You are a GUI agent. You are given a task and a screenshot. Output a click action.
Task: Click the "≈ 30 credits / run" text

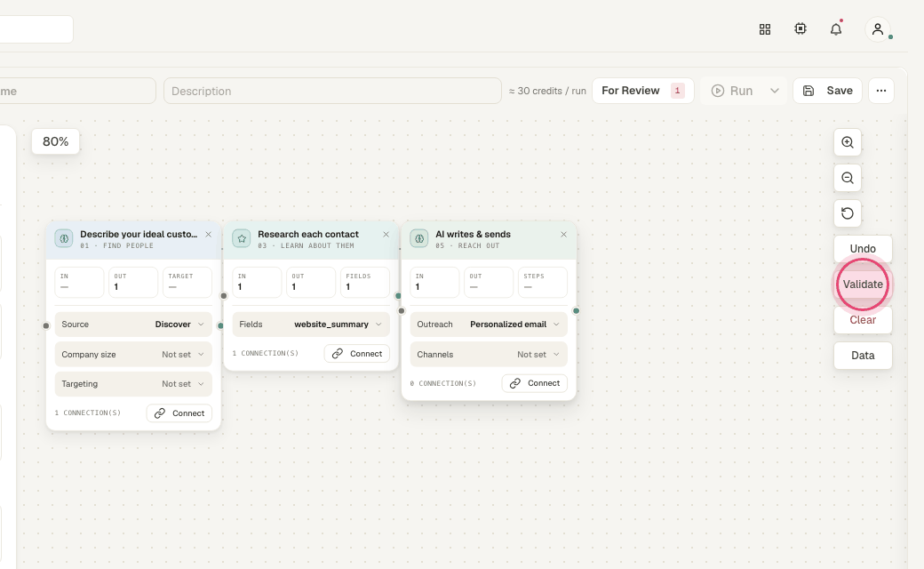pyautogui.click(x=547, y=91)
